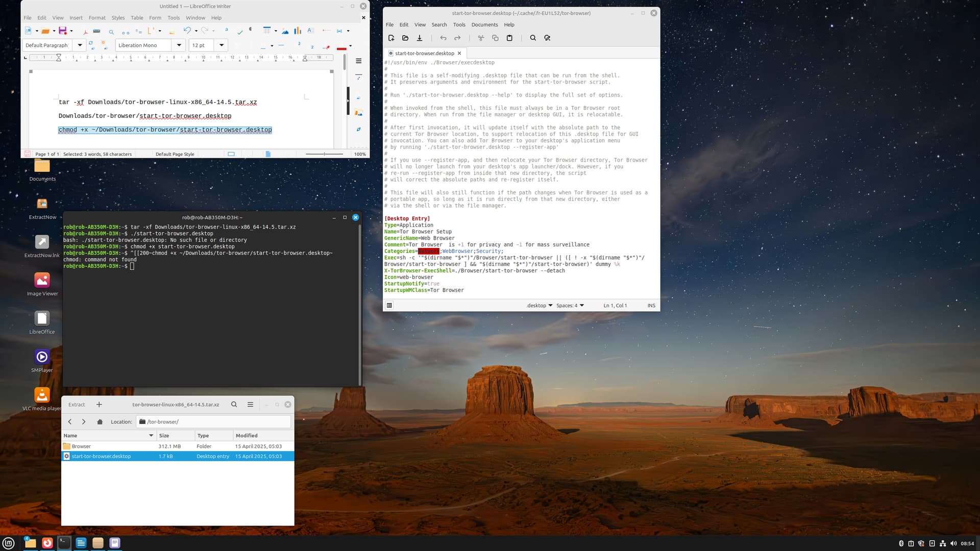Image resolution: width=980 pixels, height=551 pixels.
Task: Click Default Page Style in Writer statusbar
Action: coord(175,154)
